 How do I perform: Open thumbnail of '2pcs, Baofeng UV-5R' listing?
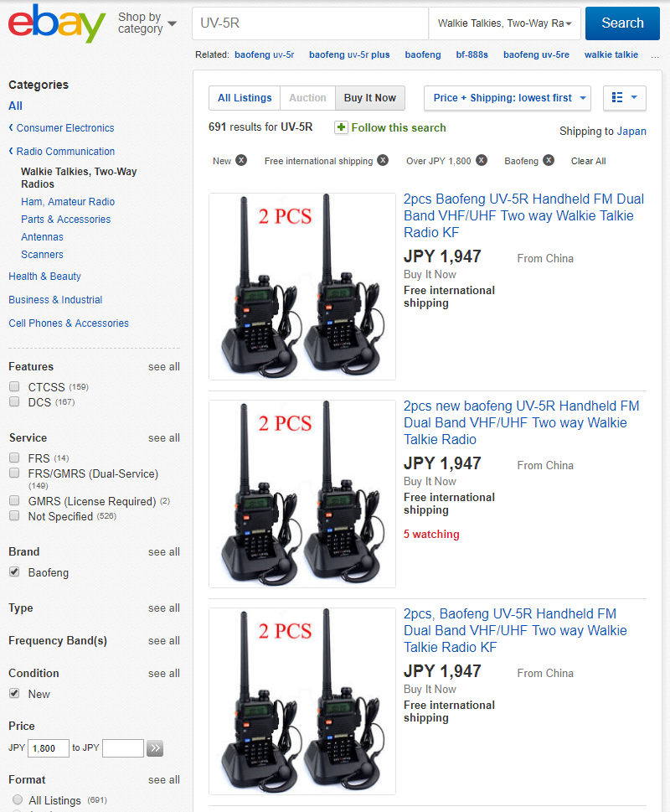[x=302, y=701]
